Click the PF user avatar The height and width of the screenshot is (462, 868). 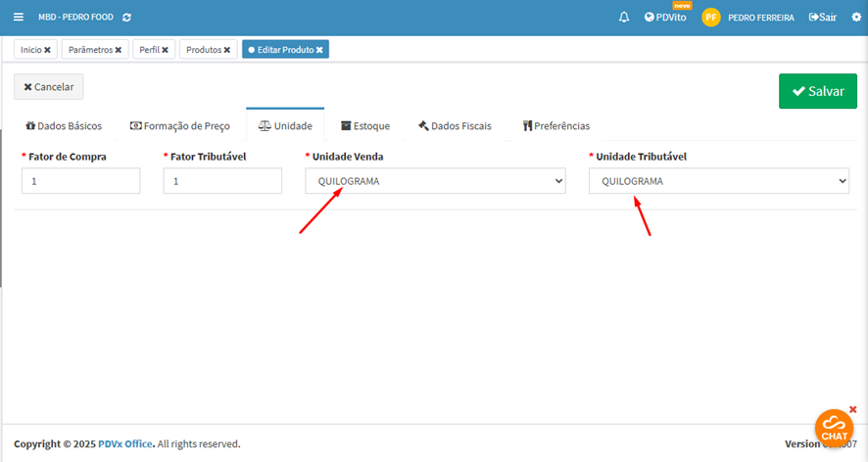coord(711,18)
